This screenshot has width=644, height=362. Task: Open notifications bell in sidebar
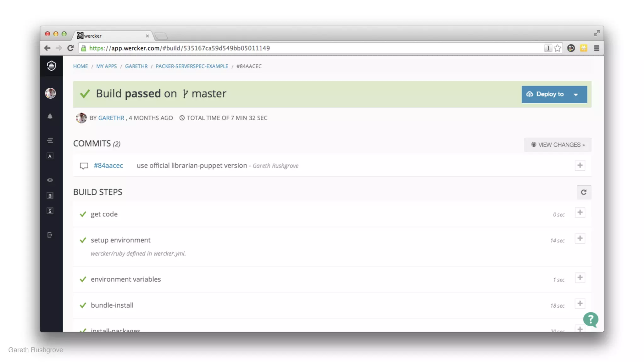click(x=50, y=116)
